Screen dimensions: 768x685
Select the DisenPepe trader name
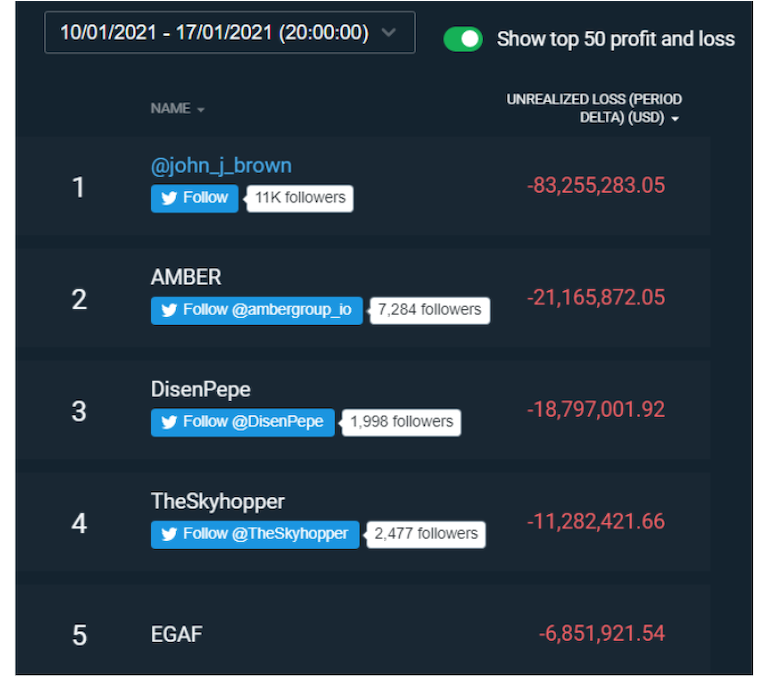(200, 389)
